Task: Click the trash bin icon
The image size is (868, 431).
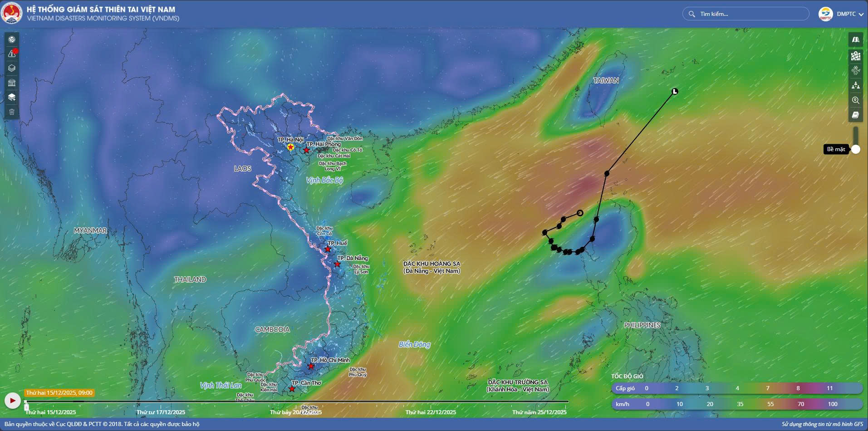Action: click(12, 112)
